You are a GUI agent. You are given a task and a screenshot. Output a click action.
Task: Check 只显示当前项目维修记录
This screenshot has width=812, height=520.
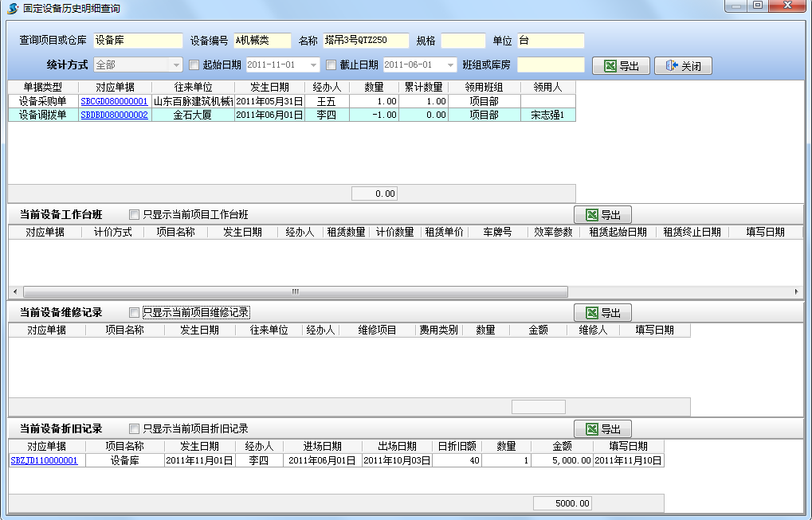coord(133,312)
